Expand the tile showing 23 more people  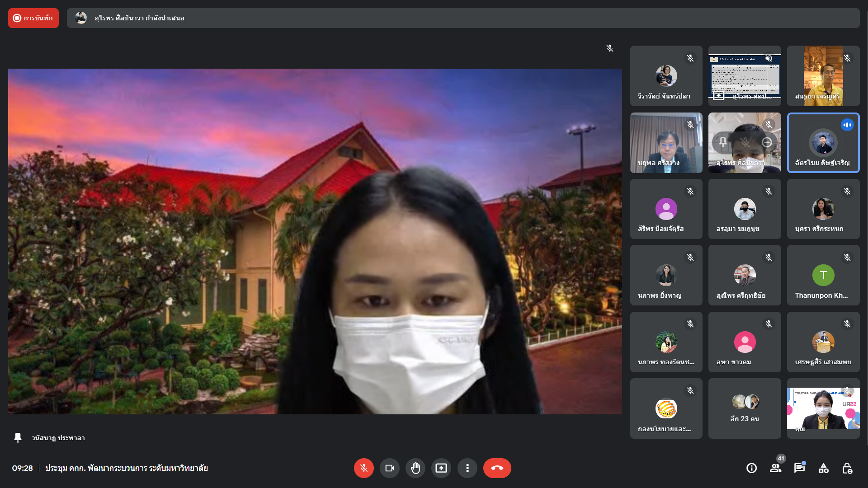coord(744,408)
